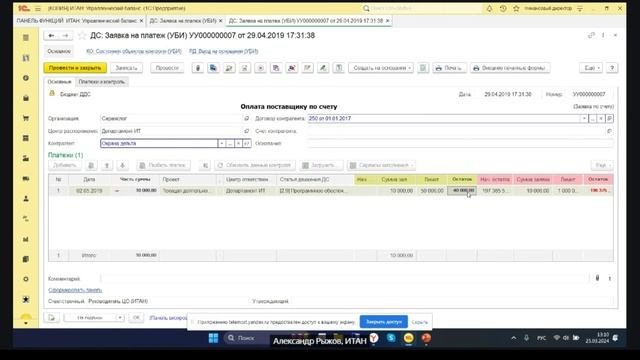Image resolution: width=640 pixels, height=360 pixels.
Task: Open notifications bell in title bar
Action: 489,8
